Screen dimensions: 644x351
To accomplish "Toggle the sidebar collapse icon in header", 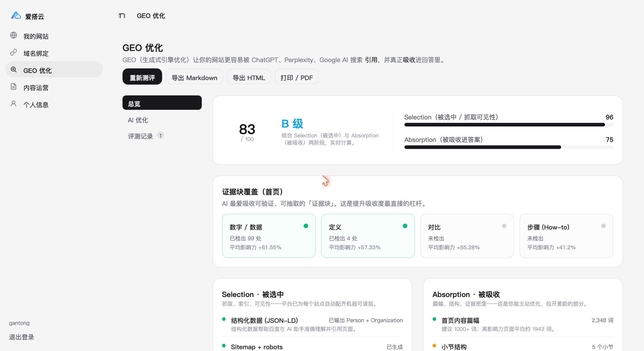I will 122,16.
